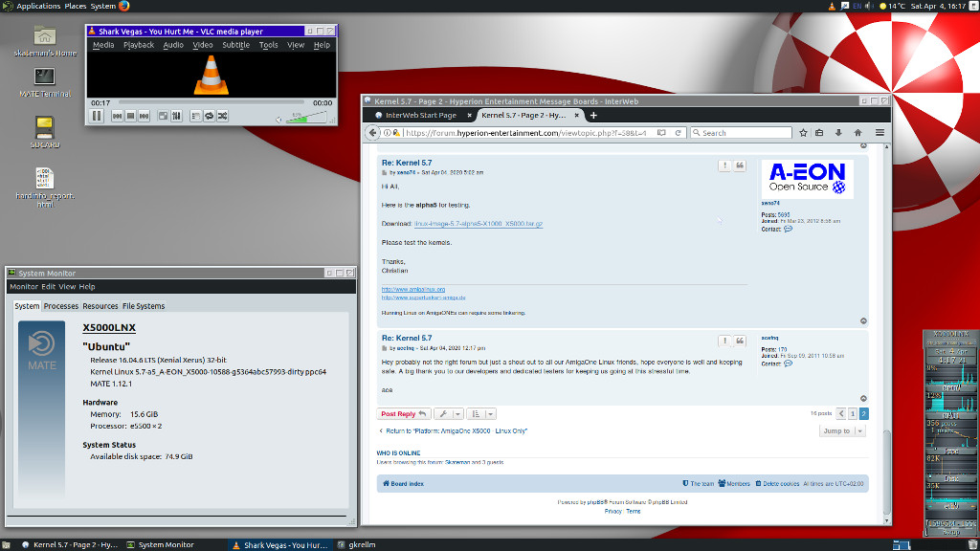Viewport: 980px width, 551px height.
Task: Toggle reader view in address bar
Action: [x=661, y=132]
